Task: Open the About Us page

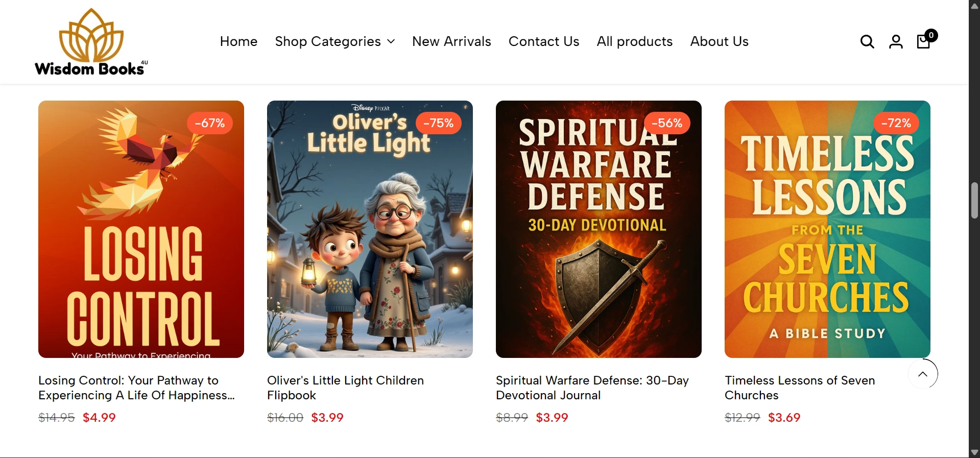Action: click(x=719, y=41)
